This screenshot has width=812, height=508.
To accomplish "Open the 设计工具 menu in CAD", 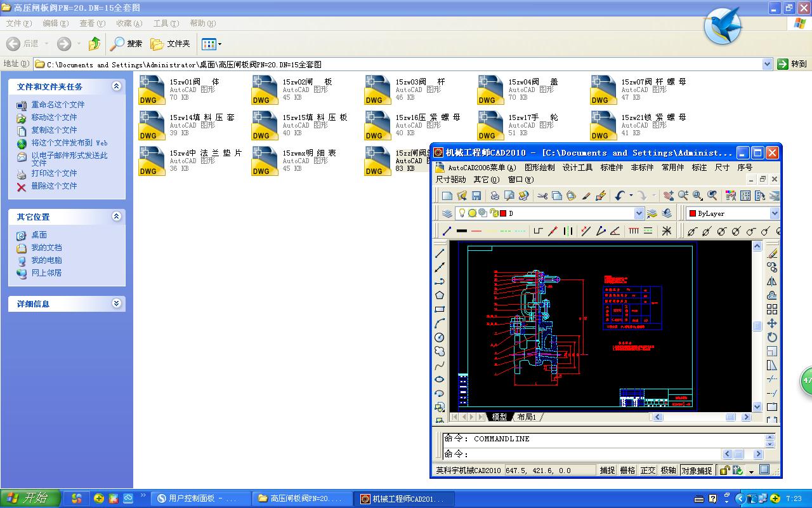I will (577, 168).
